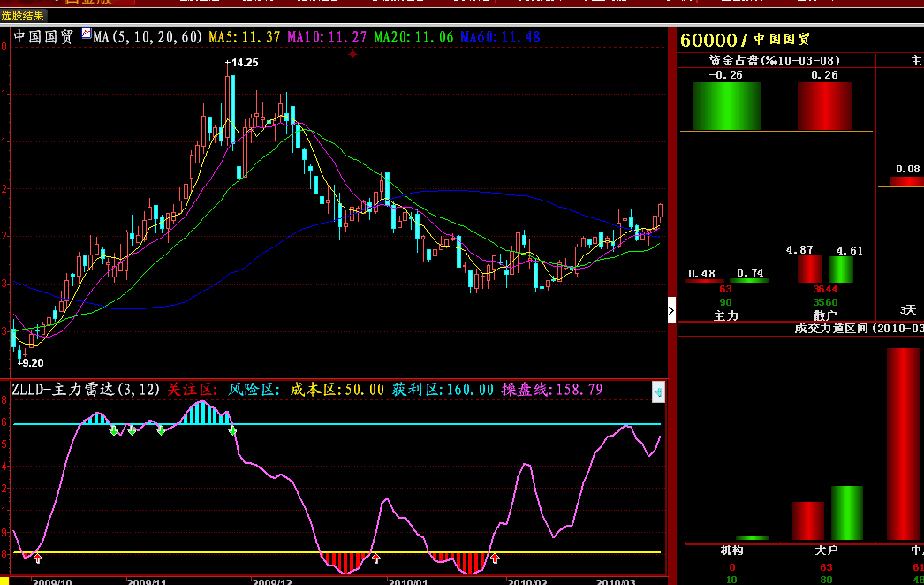Click the 9.20 low price label
Viewport: 924px width, 585px height.
click(x=32, y=363)
